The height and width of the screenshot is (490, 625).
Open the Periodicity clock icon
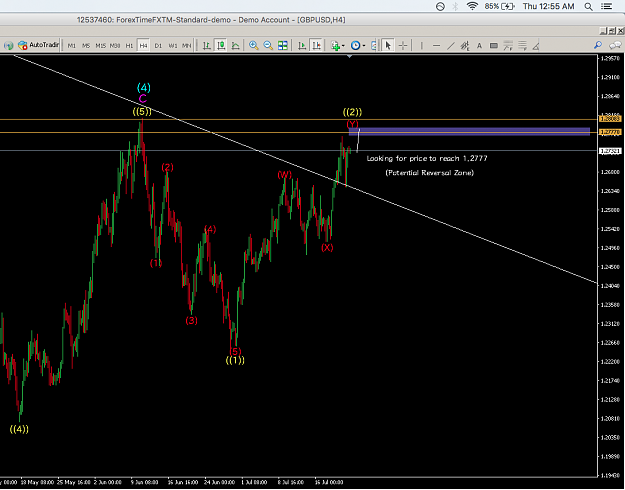[355, 46]
